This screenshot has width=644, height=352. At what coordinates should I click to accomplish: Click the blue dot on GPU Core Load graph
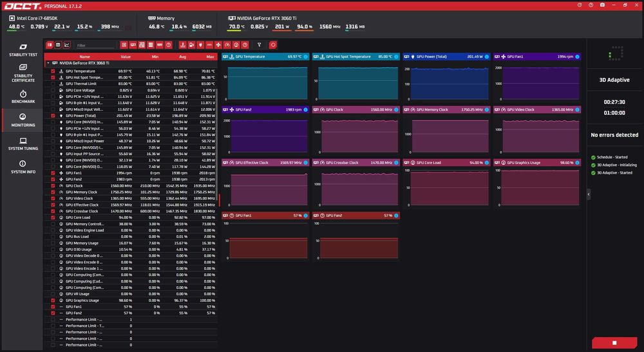487,162
